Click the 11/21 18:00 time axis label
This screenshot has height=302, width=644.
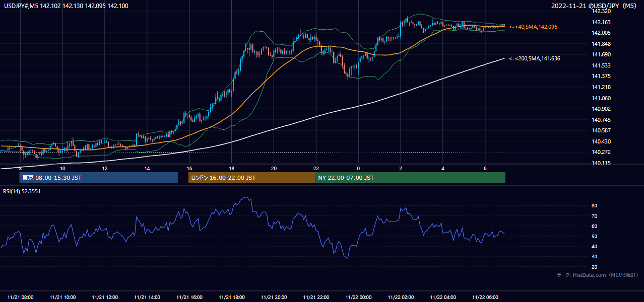(x=232, y=297)
